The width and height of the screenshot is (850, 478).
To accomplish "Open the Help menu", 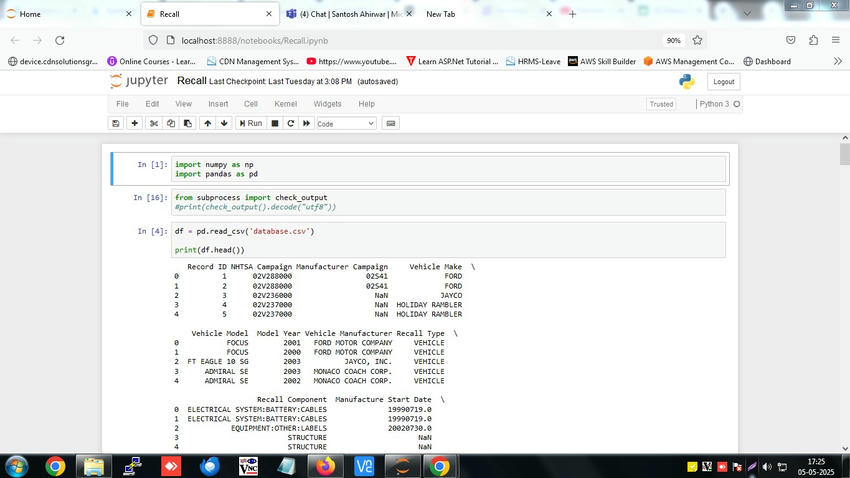I will [x=366, y=104].
